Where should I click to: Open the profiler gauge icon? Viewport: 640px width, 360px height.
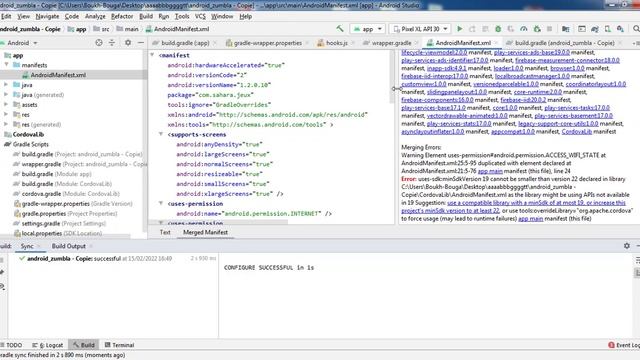click(524, 29)
